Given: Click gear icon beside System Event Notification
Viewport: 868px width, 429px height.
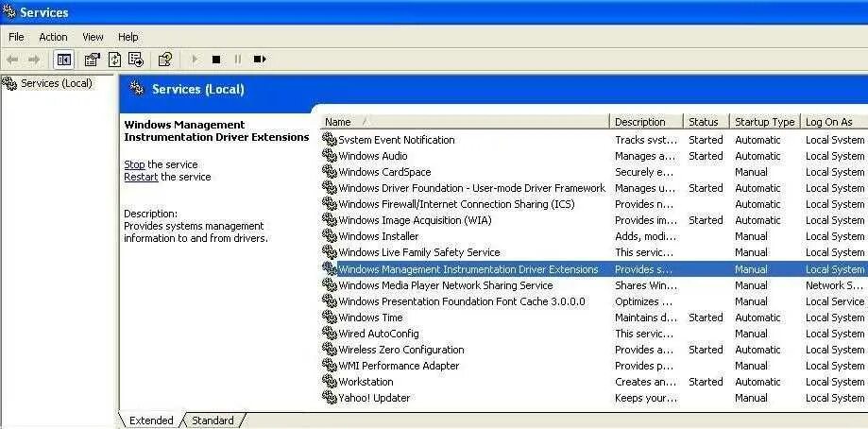Looking at the screenshot, I should pos(330,140).
